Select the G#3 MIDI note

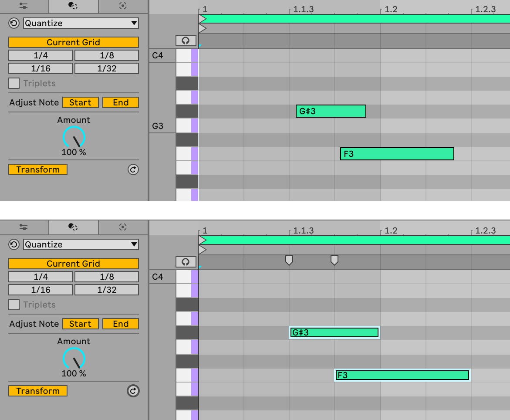331,111
